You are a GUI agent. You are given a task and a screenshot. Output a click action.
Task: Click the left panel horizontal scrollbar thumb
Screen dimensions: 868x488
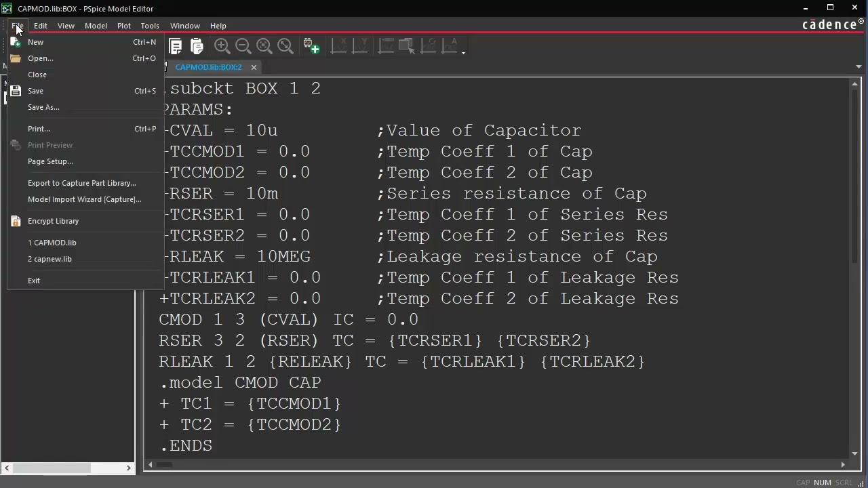[52, 468]
